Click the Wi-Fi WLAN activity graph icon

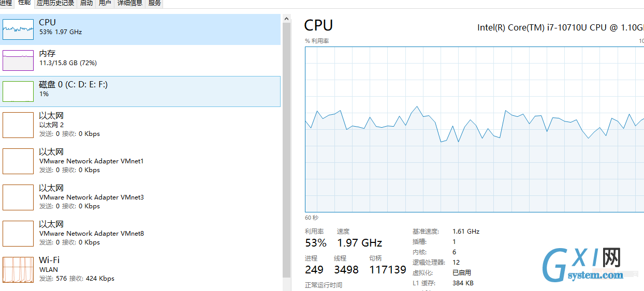click(x=18, y=269)
